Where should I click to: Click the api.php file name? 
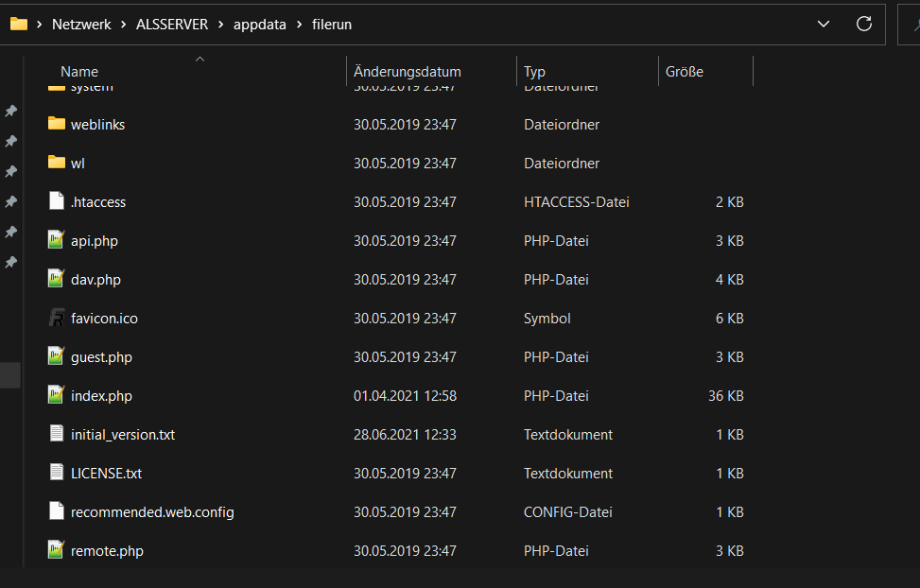point(94,241)
